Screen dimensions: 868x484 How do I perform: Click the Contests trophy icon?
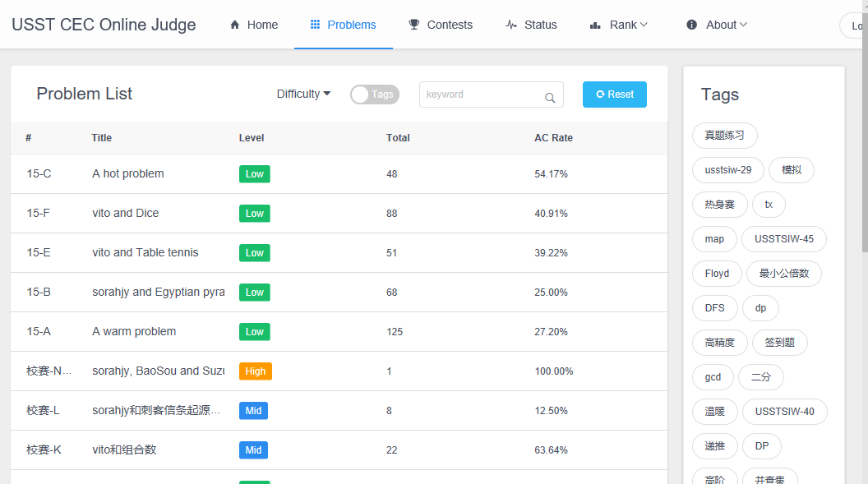coord(414,25)
